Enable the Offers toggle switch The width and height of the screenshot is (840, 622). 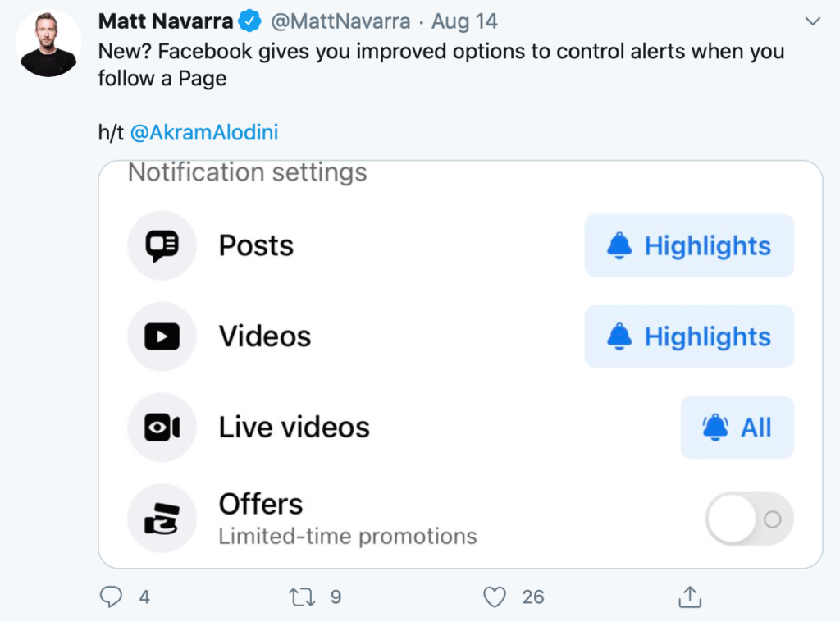pos(749,519)
